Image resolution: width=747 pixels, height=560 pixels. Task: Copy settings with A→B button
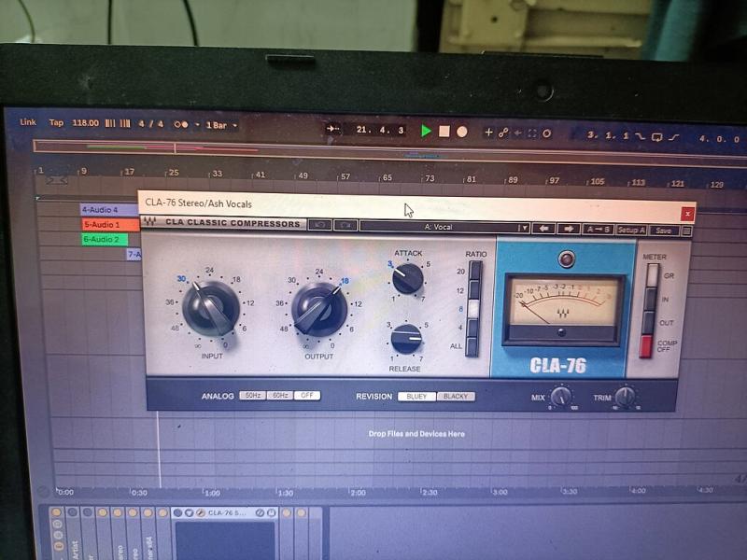pyautogui.click(x=598, y=230)
